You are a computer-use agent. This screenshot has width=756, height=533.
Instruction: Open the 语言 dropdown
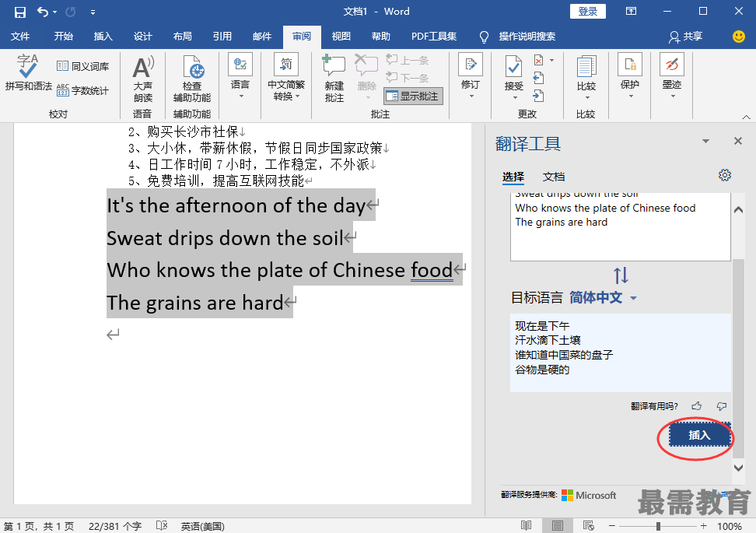(x=240, y=77)
